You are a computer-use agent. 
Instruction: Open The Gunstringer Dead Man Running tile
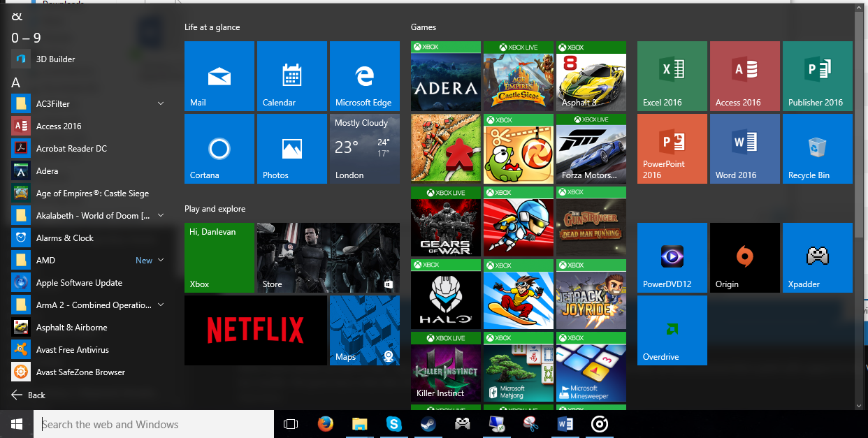591,221
